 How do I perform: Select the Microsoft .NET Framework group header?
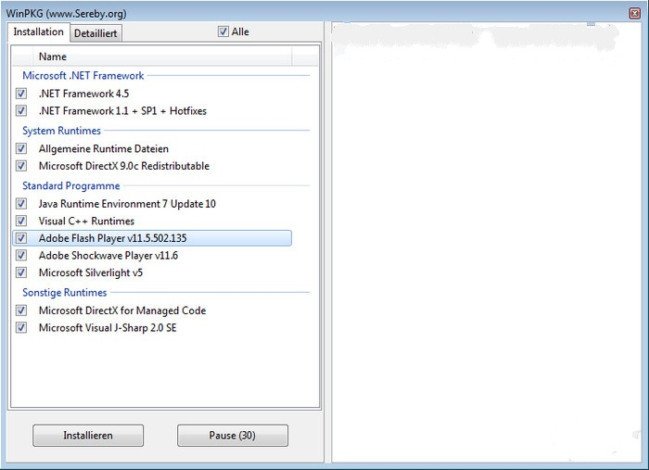83,76
